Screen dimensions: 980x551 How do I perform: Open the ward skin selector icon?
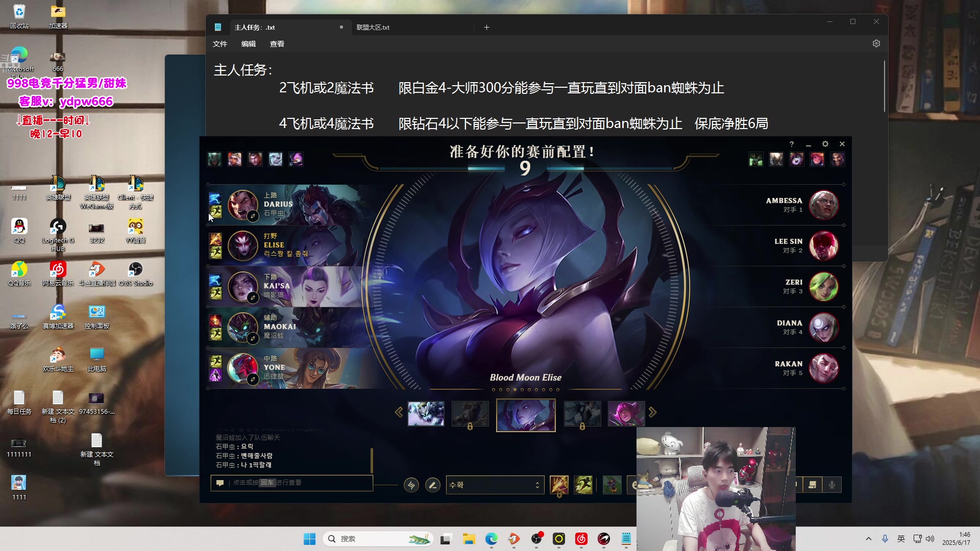612,485
